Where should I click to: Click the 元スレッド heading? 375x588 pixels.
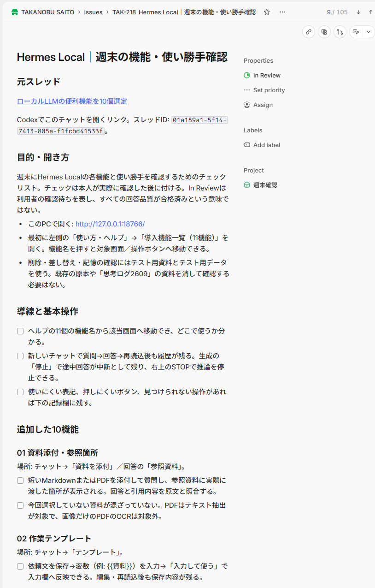[39, 82]
